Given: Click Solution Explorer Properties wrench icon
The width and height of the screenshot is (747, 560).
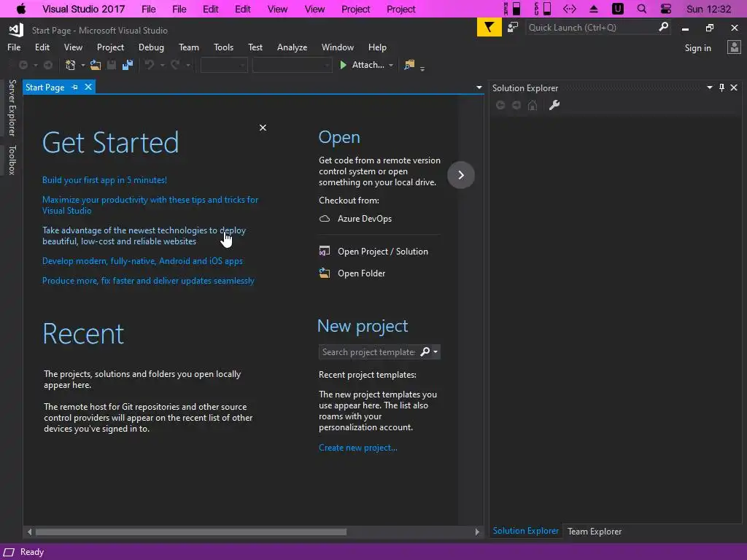Looking at the screenshot, I should (554, 105).
